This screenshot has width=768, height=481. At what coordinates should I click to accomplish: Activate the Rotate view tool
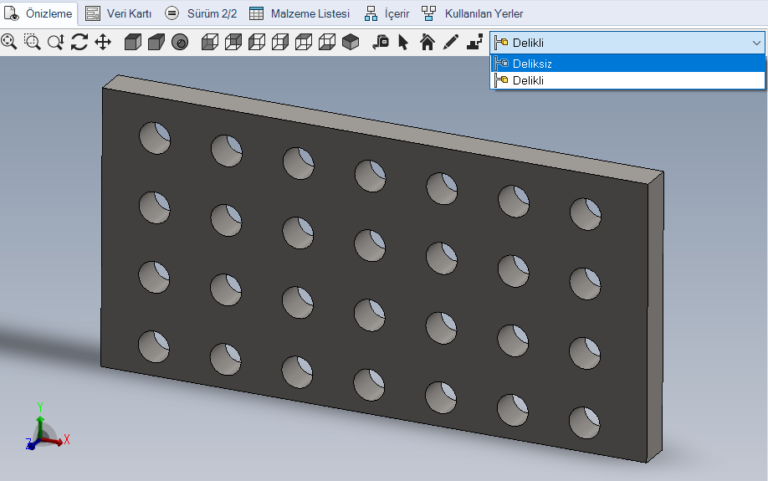point(79,42)
